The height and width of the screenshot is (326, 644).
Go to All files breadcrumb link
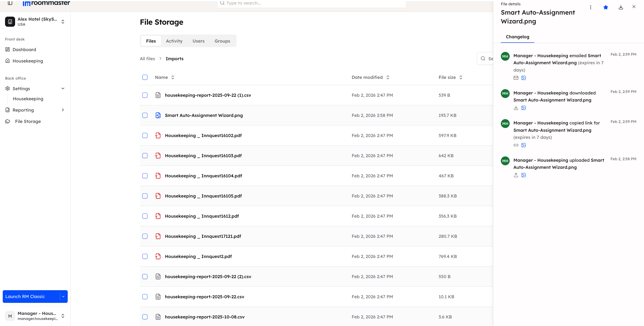coord(147,59)
